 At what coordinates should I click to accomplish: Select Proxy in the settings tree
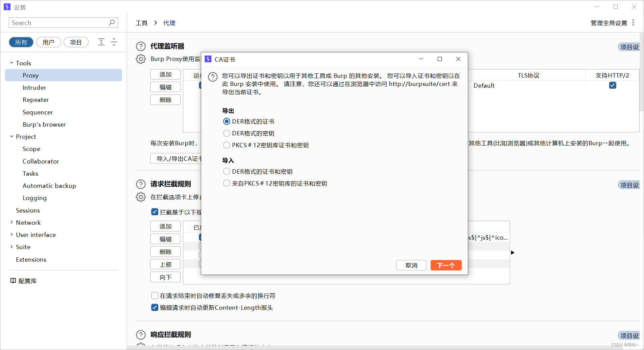click(x=64, y=75)
